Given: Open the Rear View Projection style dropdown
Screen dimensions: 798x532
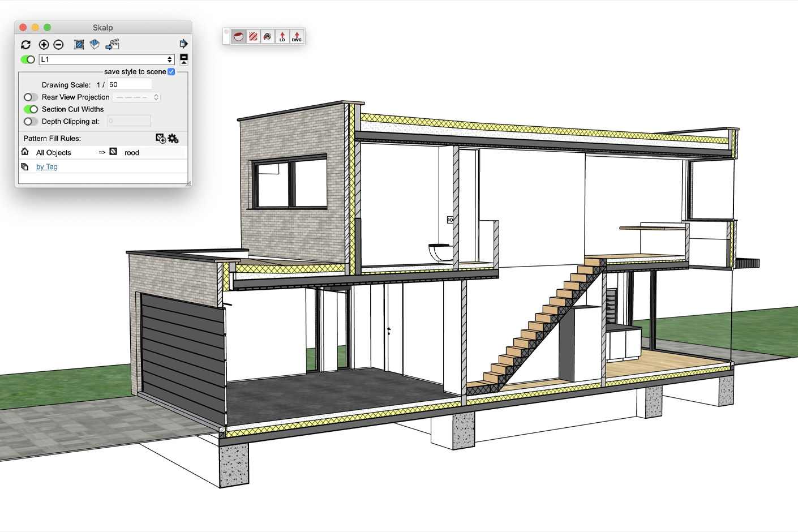Looking at the screenshot, I should pyautogui.click(x=136, y=97).
